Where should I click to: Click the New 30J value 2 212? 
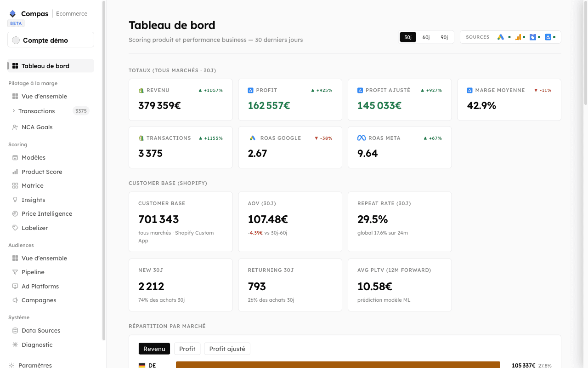click(151, 286)
